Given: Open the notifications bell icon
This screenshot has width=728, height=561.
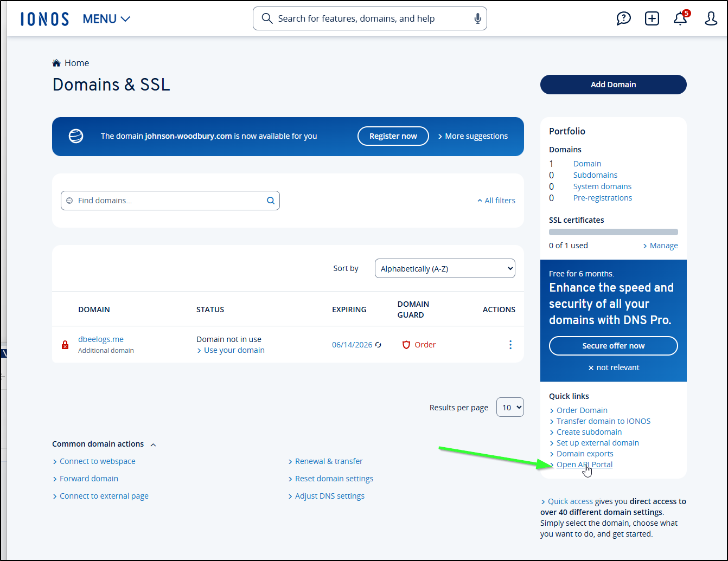Looking at the screenshot, I should (x=680, y=19).
